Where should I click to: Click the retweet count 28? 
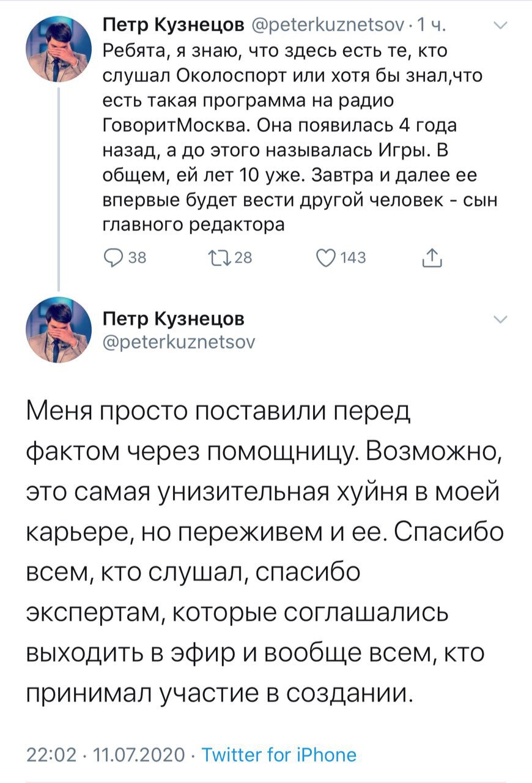click(243, 258)
